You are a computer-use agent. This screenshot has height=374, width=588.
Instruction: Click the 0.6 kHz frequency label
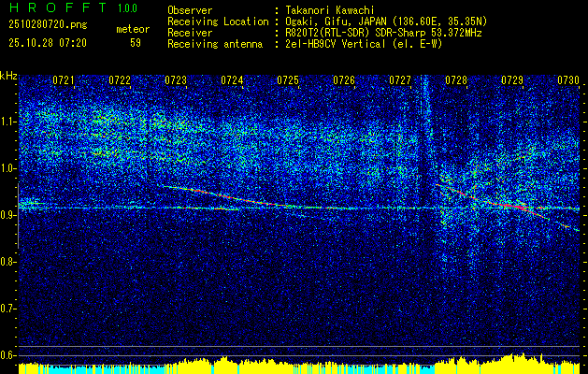pos(7,355)
